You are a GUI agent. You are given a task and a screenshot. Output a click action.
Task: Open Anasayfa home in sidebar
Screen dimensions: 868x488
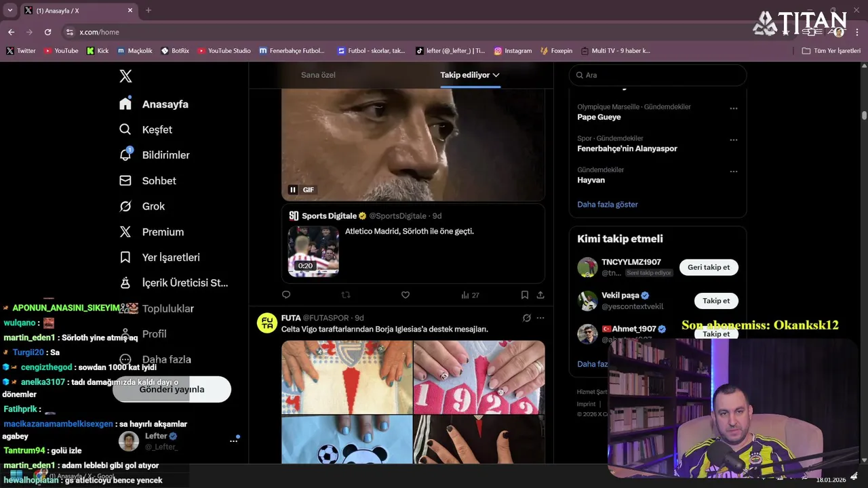pos(154,104)
